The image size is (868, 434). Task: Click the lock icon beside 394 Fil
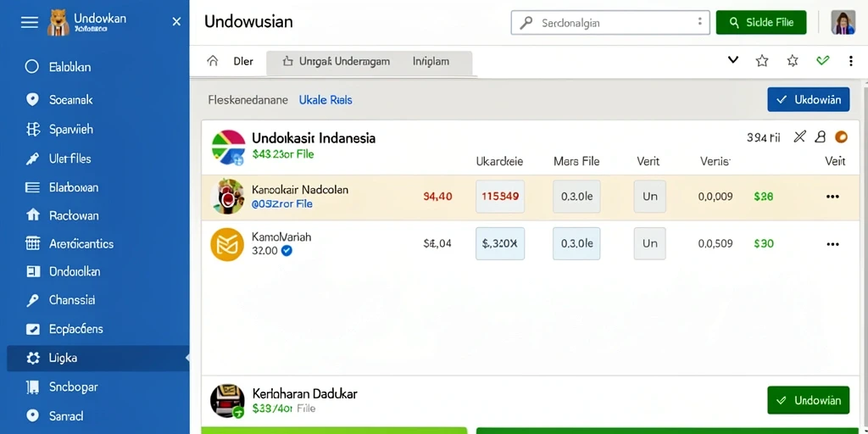(x=821, y=137)
